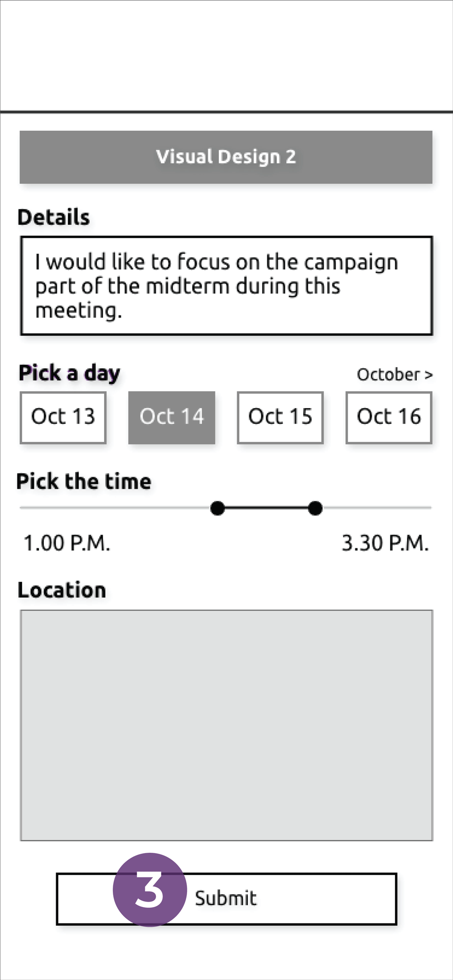This screenshot has height=980, width=453.
Task: Click inside the Details text box
Action: 226,286
